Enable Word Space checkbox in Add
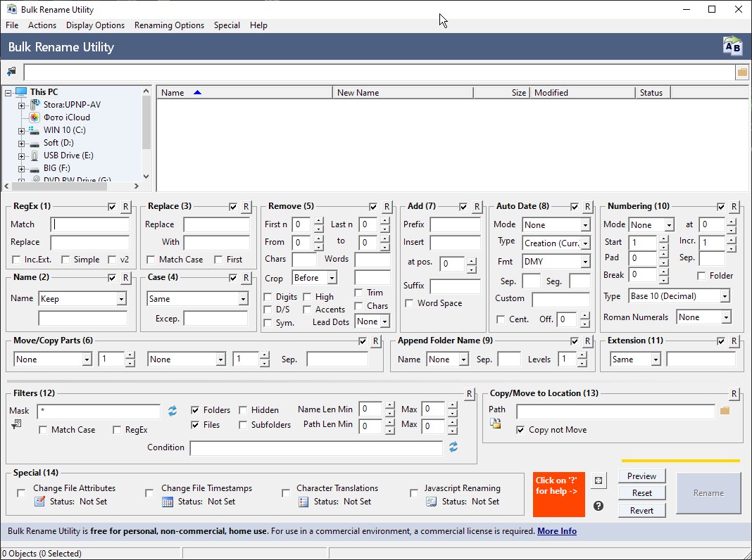Screen dimensions: 752x560 (409, 303)
